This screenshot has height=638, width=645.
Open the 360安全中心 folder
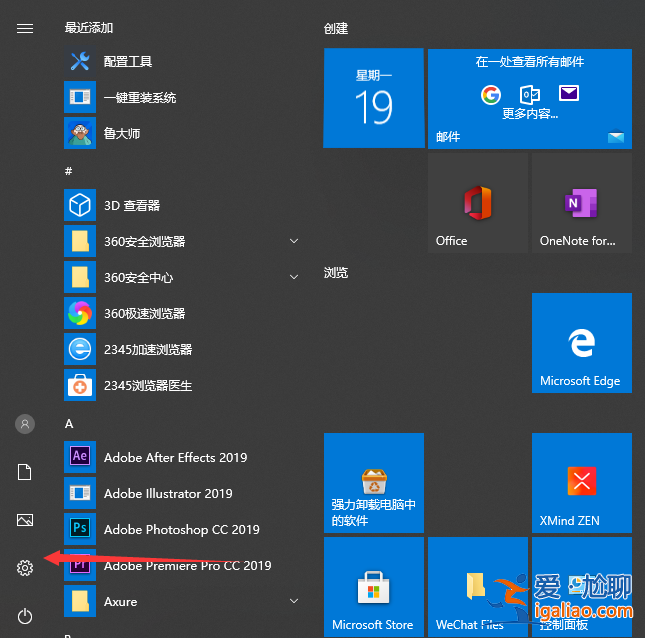[x=183, y=277]
